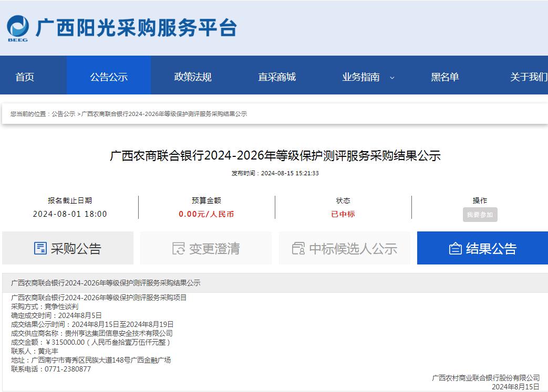The width and height of the screenshot is (548, 392).
Task: Click the phone number 0771-2380877
Action: tap(68, 369)
